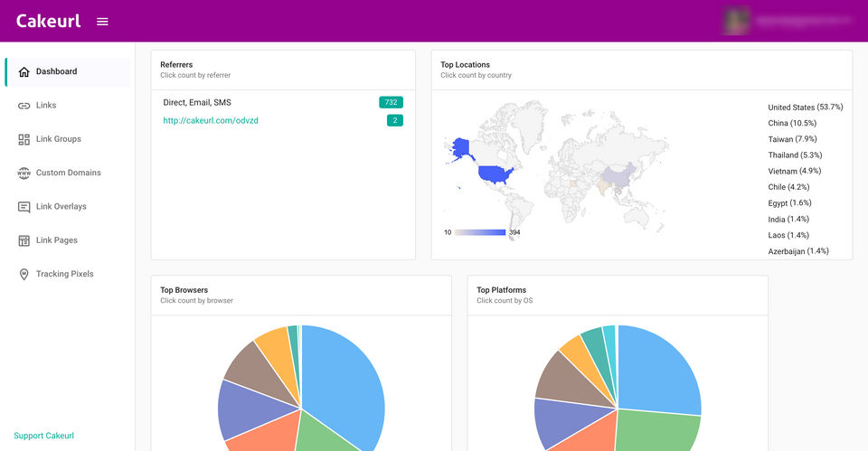Image resolution: width=868 pixels, height=451 pixels.
Task: Click the Cakeurl logo
Action: 48,21
